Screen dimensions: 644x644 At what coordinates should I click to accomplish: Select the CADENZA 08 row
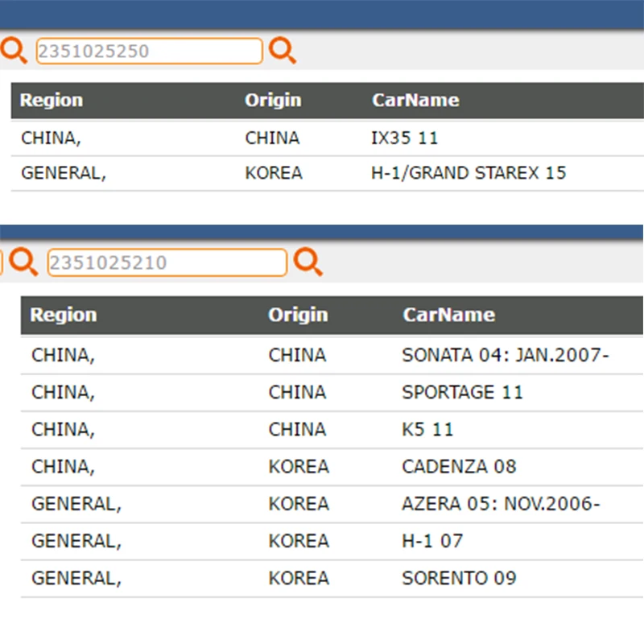click(332, 467)
